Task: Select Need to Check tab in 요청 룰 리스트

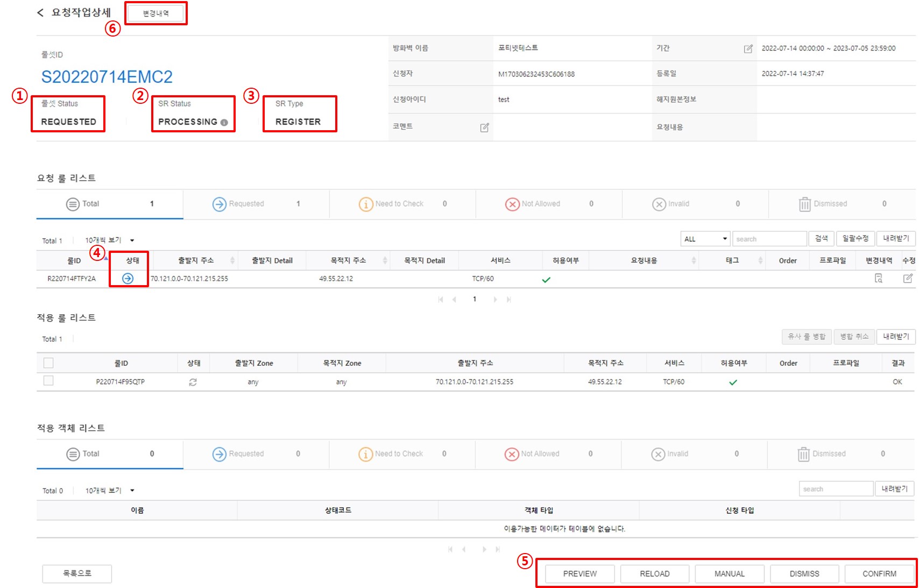Action: (402, 204)
